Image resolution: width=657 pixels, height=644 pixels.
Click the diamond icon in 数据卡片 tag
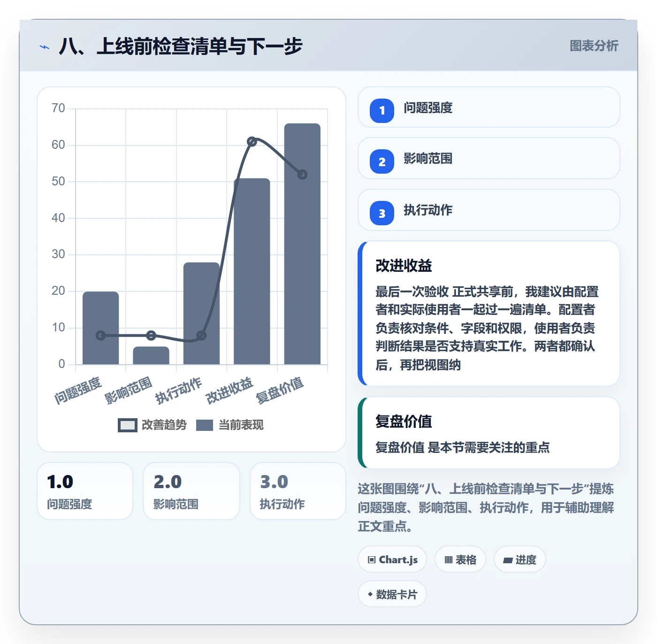[x=370, y=594]
